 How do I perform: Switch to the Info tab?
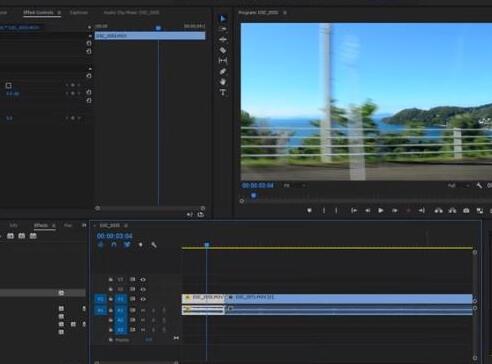tap(13, 226)
